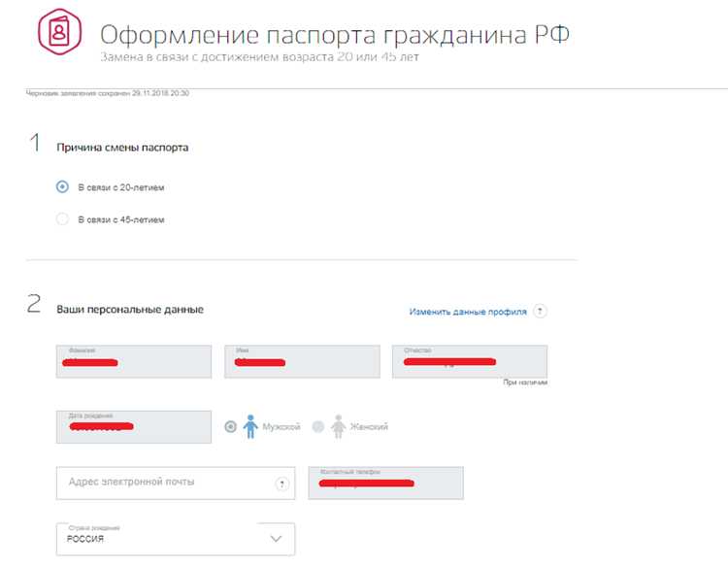Viewport: 728px width, 566px height.
Task: Click the Контактный телефон field
Action: (x=385, y=483)
